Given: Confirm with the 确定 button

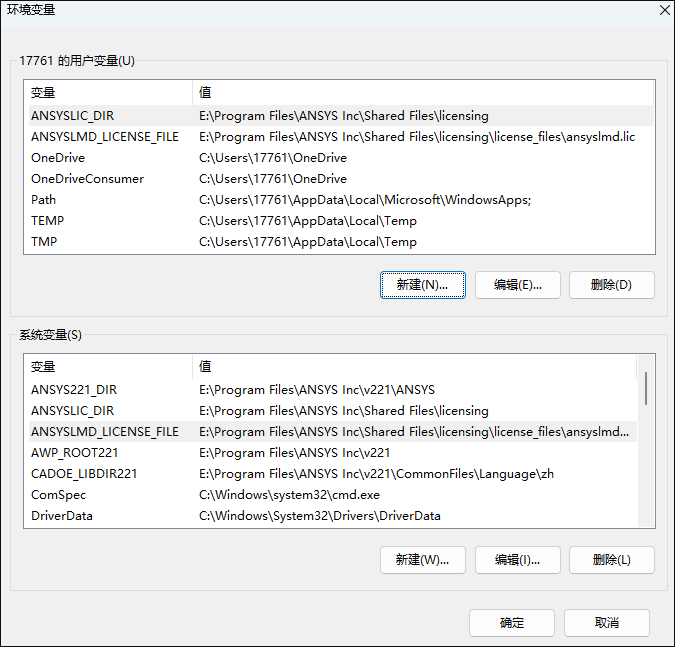Looking at the screenshot, I should tap(512, 623).
